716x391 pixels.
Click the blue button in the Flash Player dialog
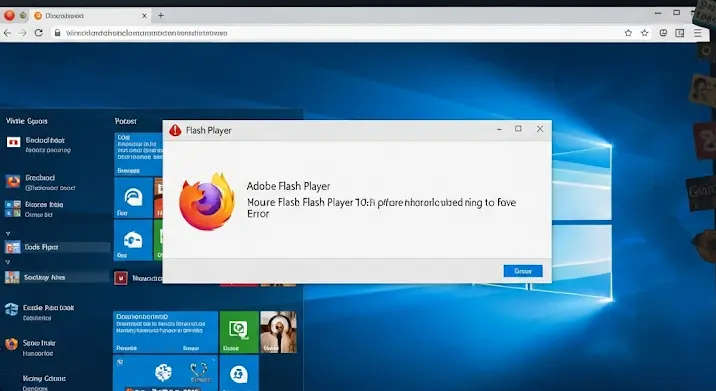pyautogui.click(x=523, y=271)
